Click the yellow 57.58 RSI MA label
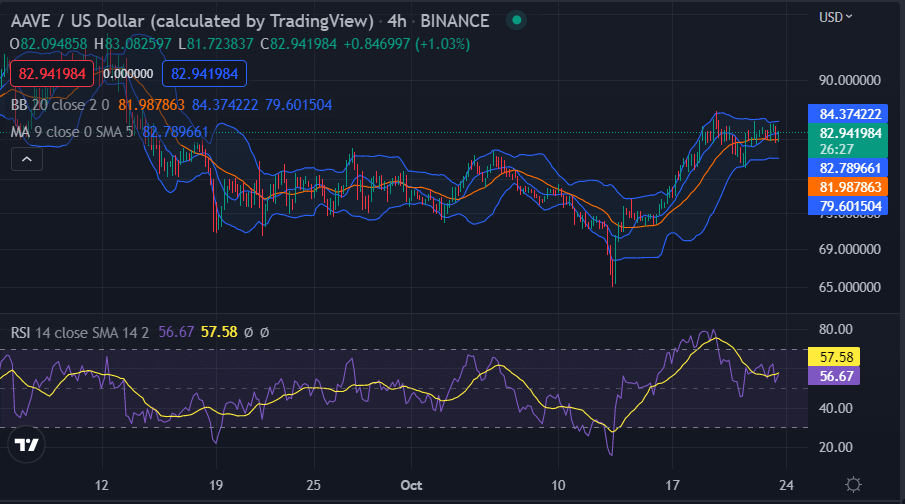905x504 pixels. (834, 357)
